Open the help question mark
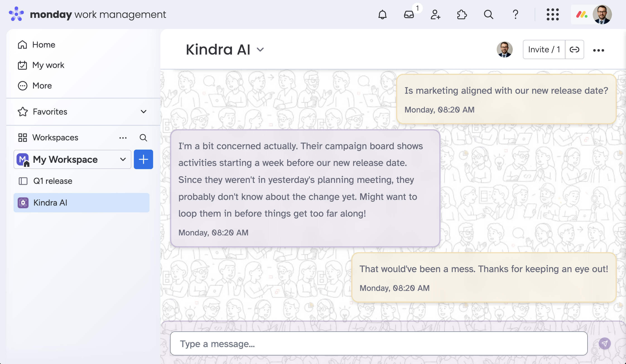This screenshot has width=626, height=364. click(x=515, y=14)
